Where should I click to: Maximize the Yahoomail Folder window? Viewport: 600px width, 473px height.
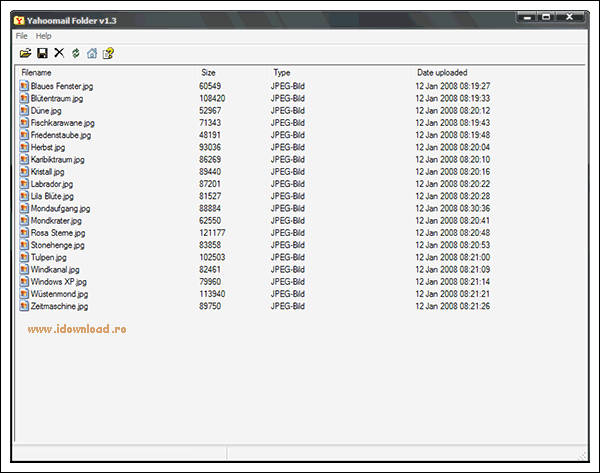click(x=546, y=17)
